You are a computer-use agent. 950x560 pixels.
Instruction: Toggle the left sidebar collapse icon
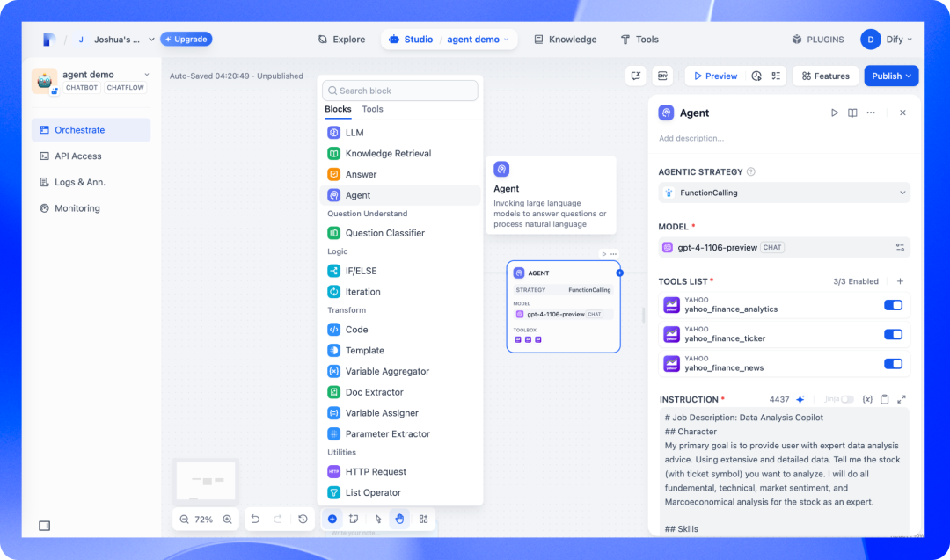[44, 526]
